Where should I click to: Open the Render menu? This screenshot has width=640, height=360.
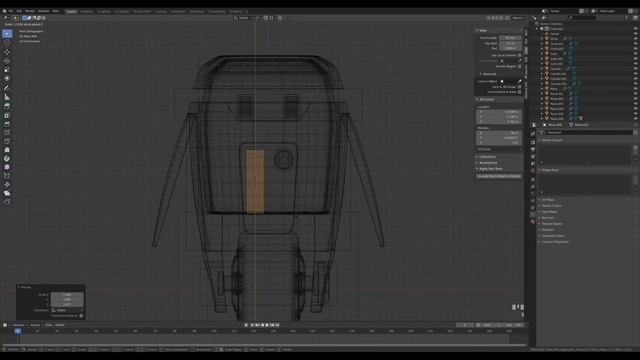point(30,11)
